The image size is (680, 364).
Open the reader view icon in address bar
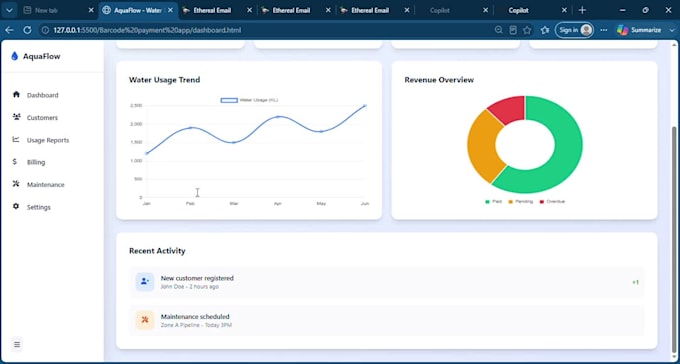(513, 30)
